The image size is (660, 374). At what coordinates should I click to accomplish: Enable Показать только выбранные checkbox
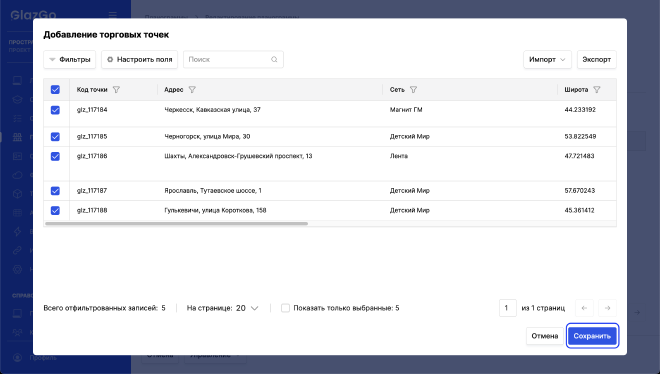285,308
